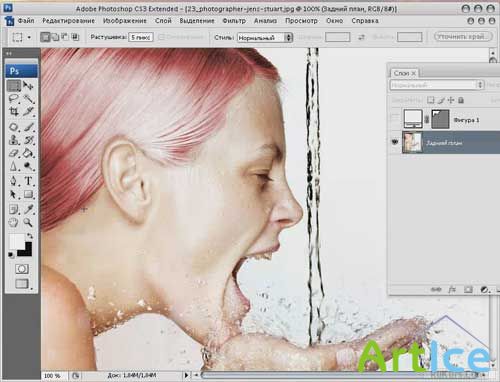Choose Add to Selection mode option
500x382 pixels.
click(55, 37)
